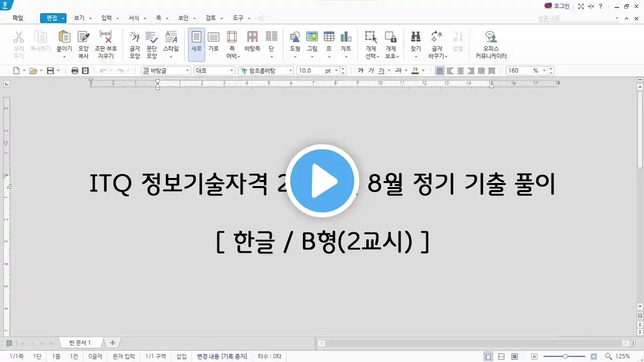Toggle Bold (진한 가) formatting
This screenshot has width=644, height=362.
pos(361,71)
